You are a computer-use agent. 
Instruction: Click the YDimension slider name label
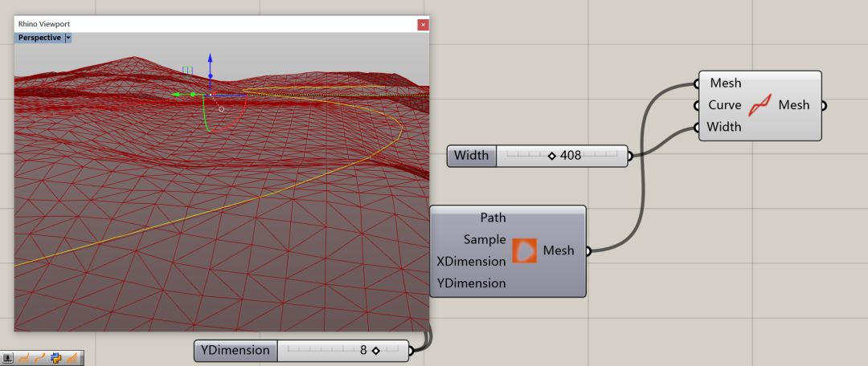(x=235, y=351)
